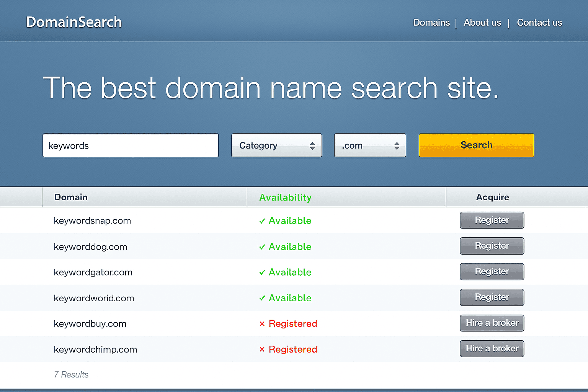Go to the About us page

pyautogui.click(x=482, y=23)
